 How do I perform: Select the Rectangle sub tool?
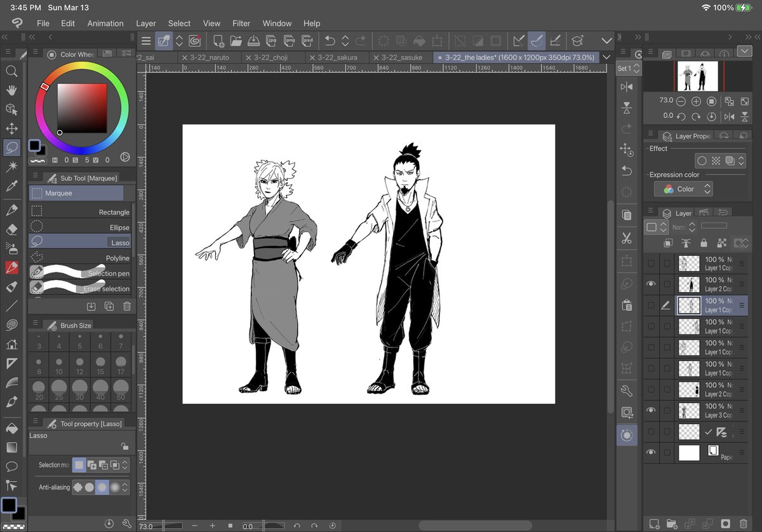click(79, 212)
